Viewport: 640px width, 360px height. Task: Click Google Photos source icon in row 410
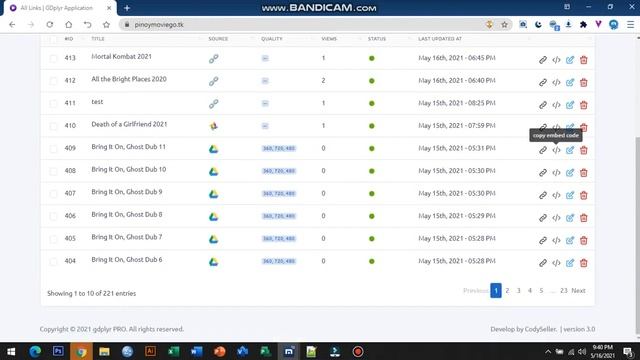(213, 126)
